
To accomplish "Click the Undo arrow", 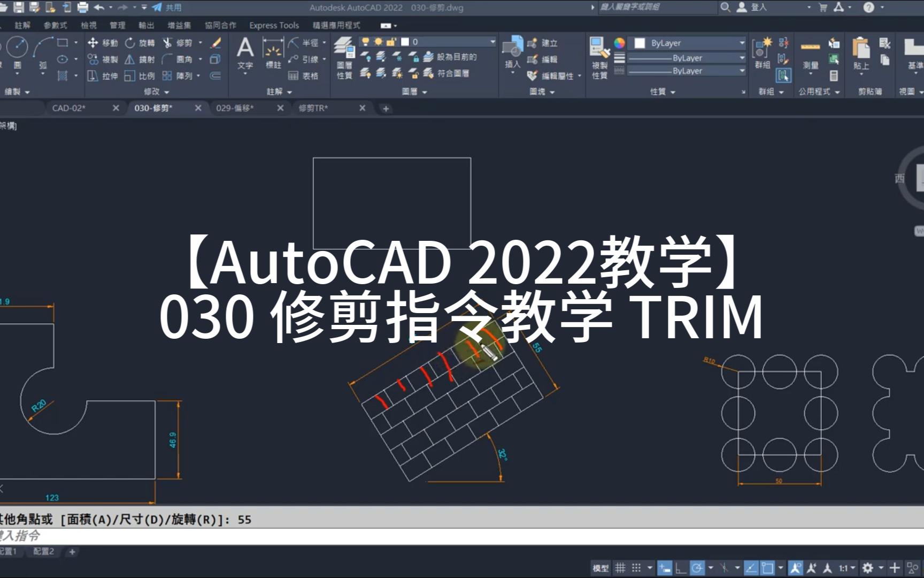I will tap(99, 7).
